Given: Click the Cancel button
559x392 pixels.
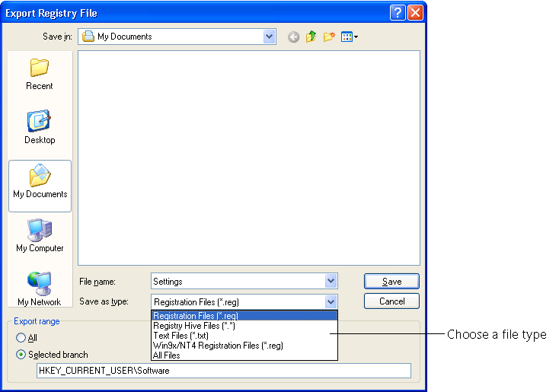Looking at the screenshot, I should click(391, 301).
